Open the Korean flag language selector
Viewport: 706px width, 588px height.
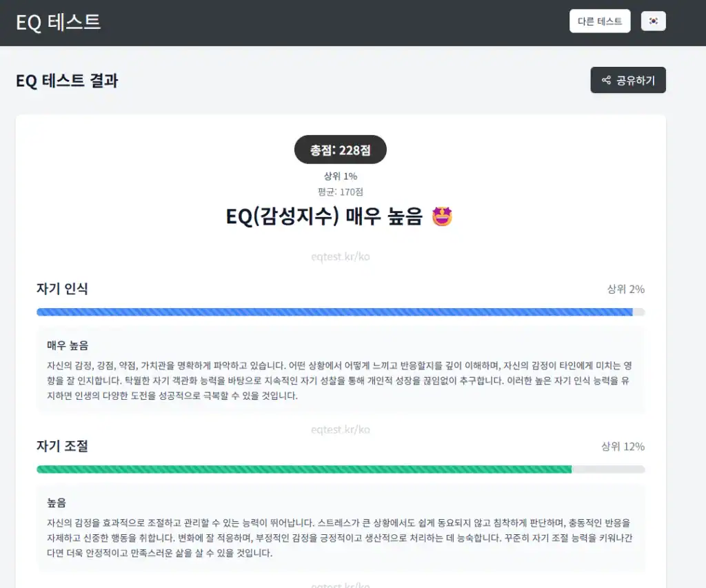tap(653, 21)
